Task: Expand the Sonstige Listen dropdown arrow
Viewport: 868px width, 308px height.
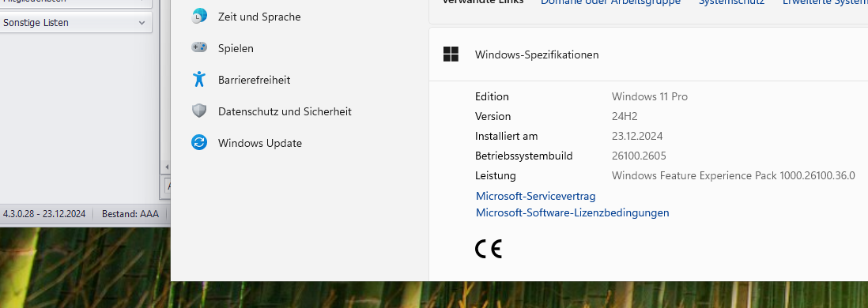Action: point(142,23)
